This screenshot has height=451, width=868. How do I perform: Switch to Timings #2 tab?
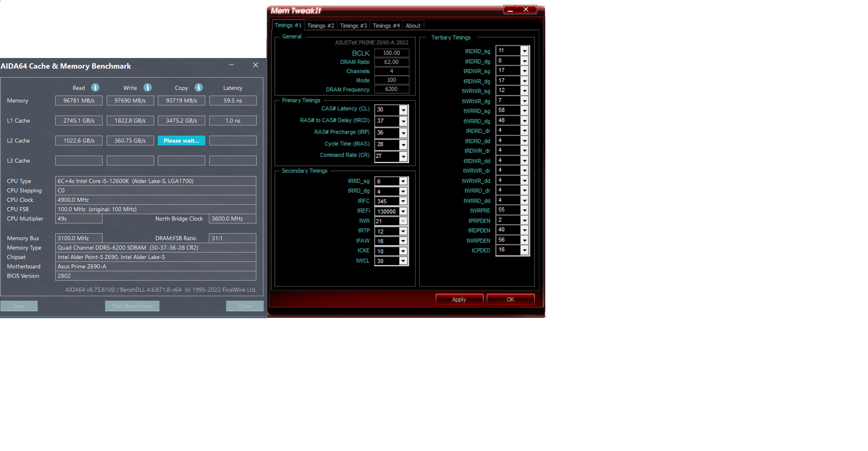pyautogui.click(x=321, y=26)
